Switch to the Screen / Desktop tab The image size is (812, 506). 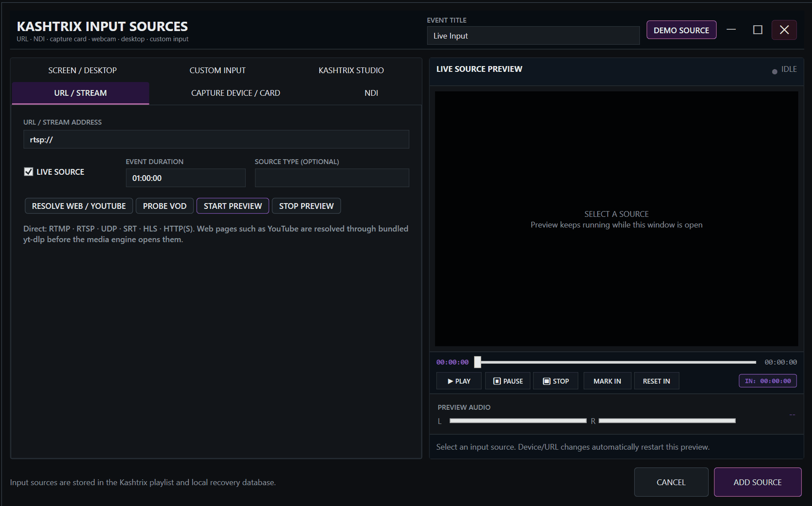point(82,71)
